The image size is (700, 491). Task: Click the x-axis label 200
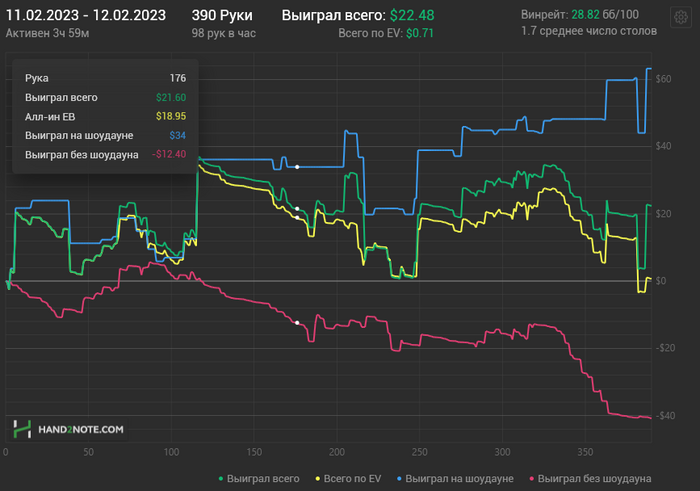[337, 452]
